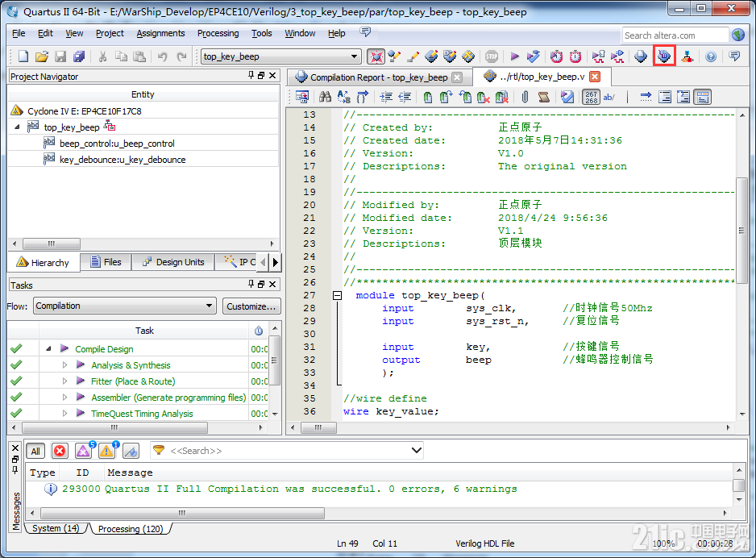Switch to the Design Units tab

point(173,262)
